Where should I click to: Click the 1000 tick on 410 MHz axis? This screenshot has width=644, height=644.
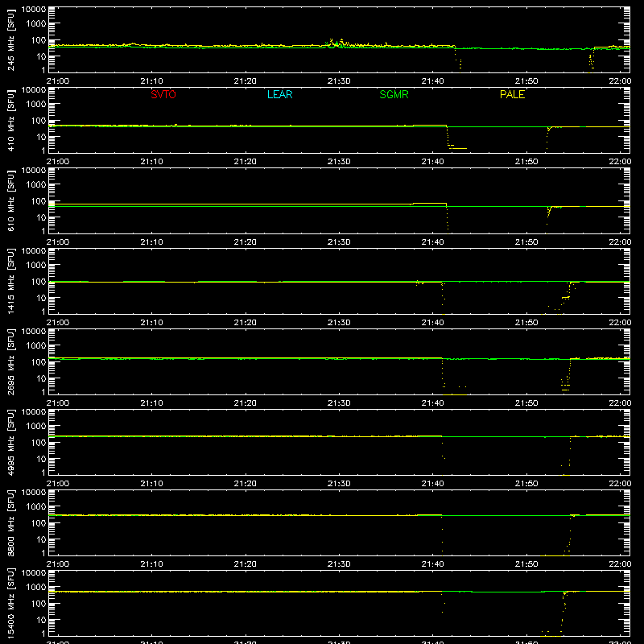[36, 104]
